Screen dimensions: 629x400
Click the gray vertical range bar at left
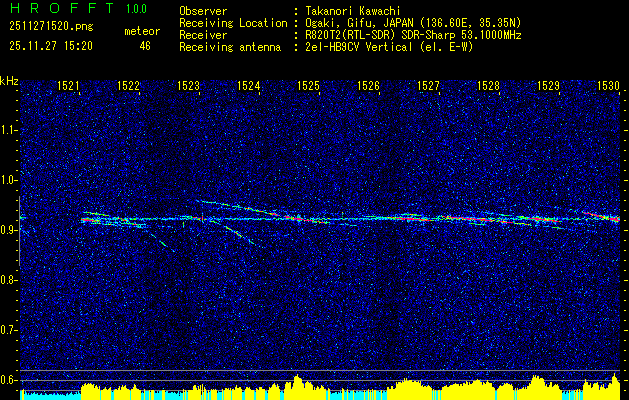pos(19,231)
